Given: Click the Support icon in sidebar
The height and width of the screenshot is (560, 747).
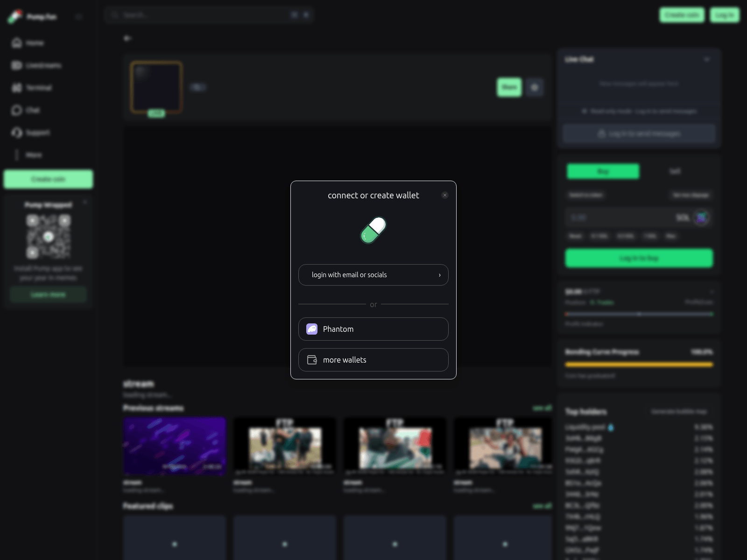Looking at the screenshot, I should tap(16, 133).
